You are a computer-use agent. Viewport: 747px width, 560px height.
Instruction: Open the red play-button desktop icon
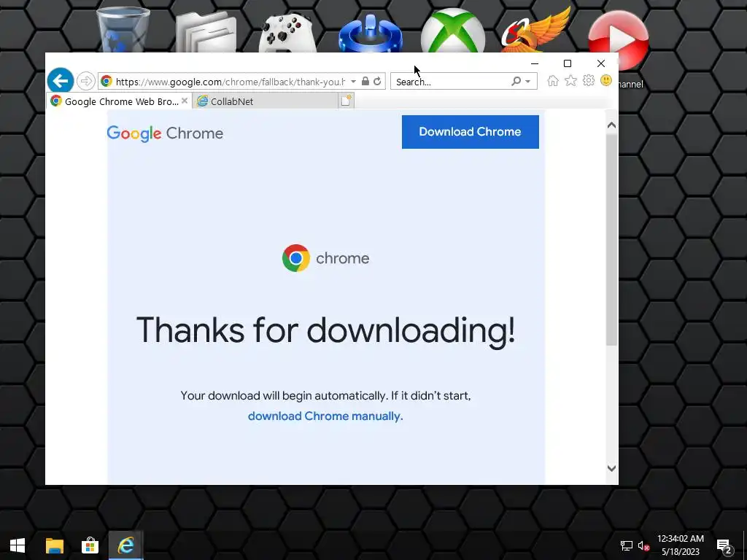coord(619,40)
